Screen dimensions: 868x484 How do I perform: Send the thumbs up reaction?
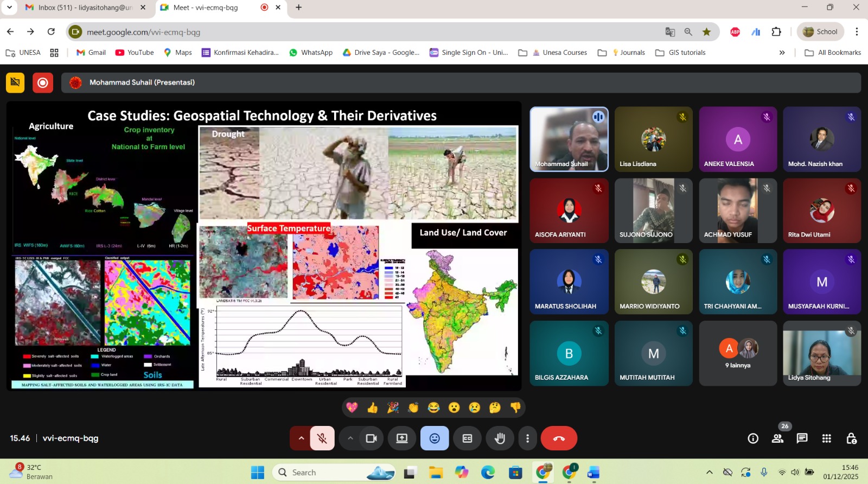[372, 407]
